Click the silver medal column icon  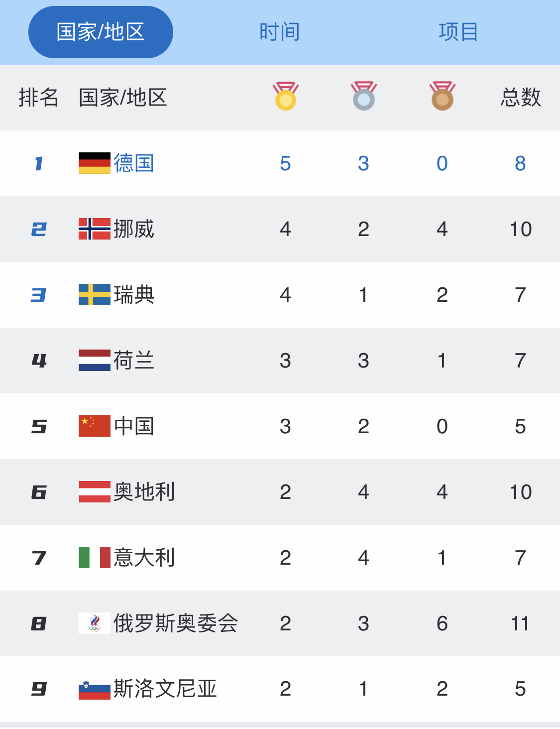(x=364, y=97)
